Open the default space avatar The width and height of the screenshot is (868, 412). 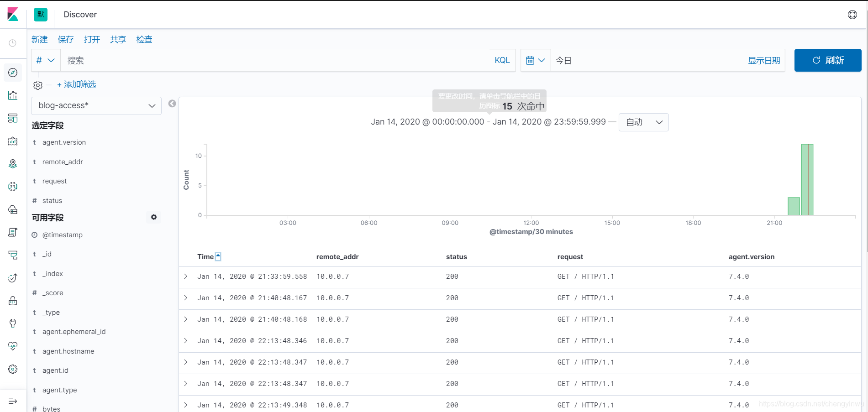(x=41, y=15)
